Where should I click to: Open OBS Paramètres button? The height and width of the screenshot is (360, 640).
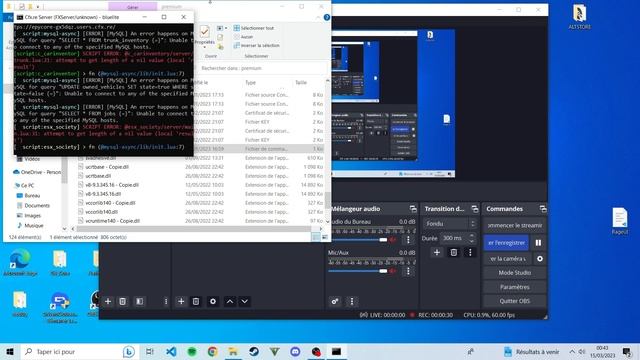pyautogui.click(x=515, y=287)
